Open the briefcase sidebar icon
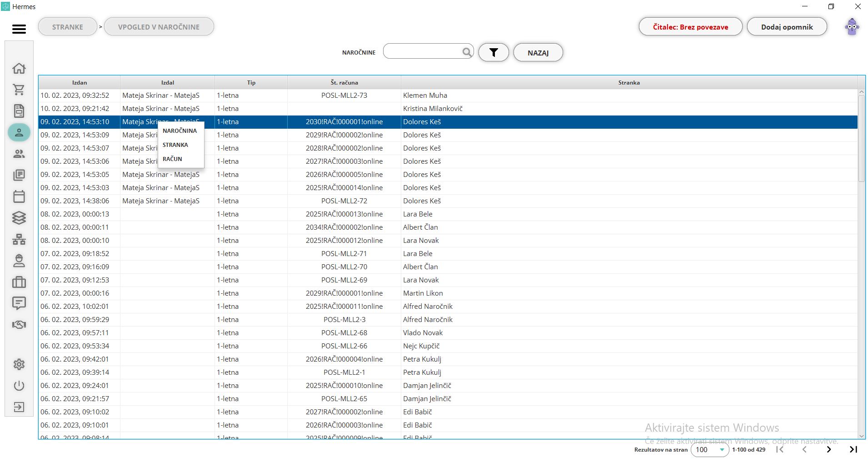The width and height of the screenshot is (868, 468). 19,282
